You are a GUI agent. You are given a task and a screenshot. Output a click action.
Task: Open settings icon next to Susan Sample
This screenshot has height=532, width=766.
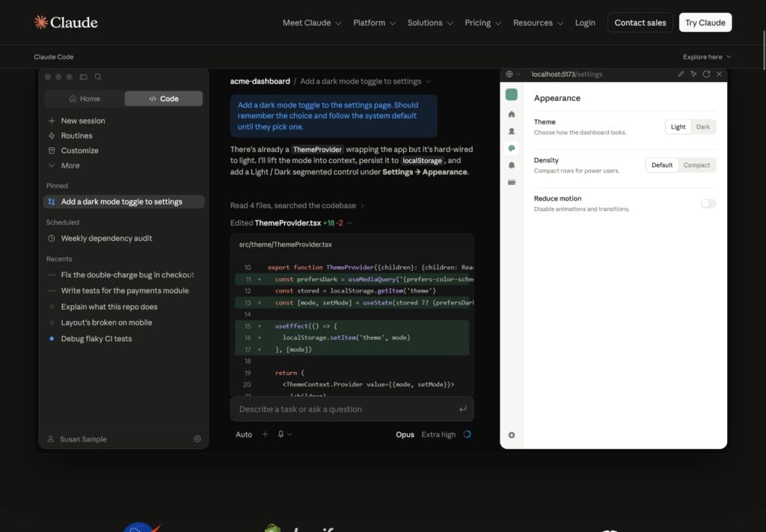197,438
